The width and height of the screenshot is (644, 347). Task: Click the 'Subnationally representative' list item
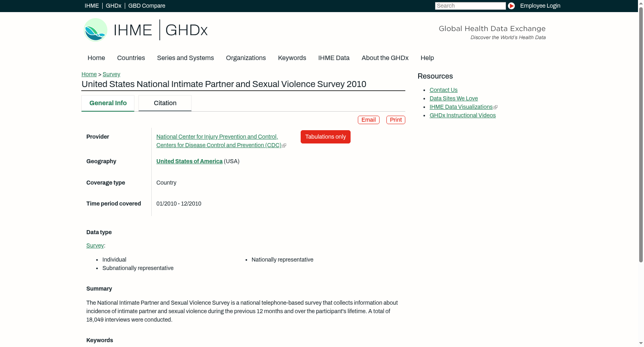tap(138, 268)
